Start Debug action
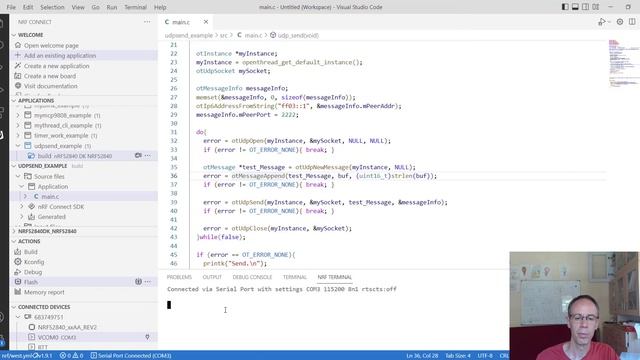Screen dimensions: 640x360 pos(33,272)
